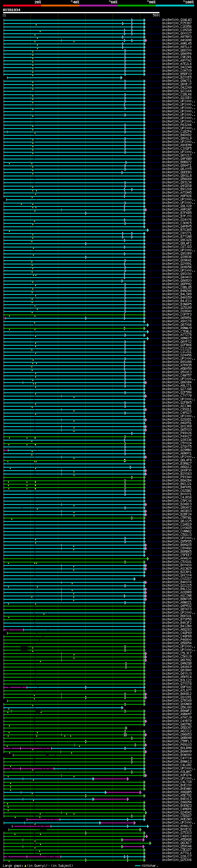Open hit UniRef100_Q6CNI7
The image size is (197, 868).
[x=177, y=843]
